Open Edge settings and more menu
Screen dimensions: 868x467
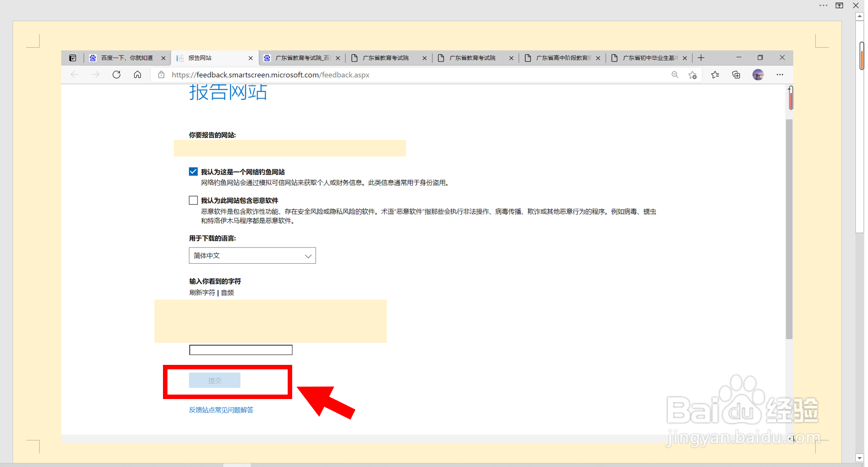pyautogui.click(x=780, y=75)
